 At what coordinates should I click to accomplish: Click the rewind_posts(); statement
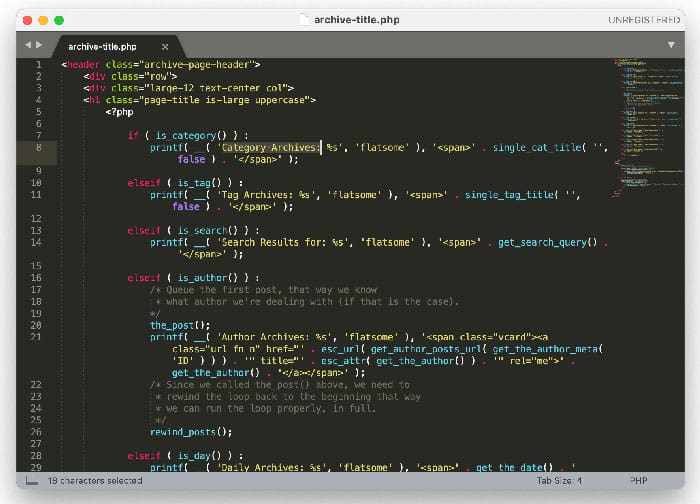coord(191,432)
